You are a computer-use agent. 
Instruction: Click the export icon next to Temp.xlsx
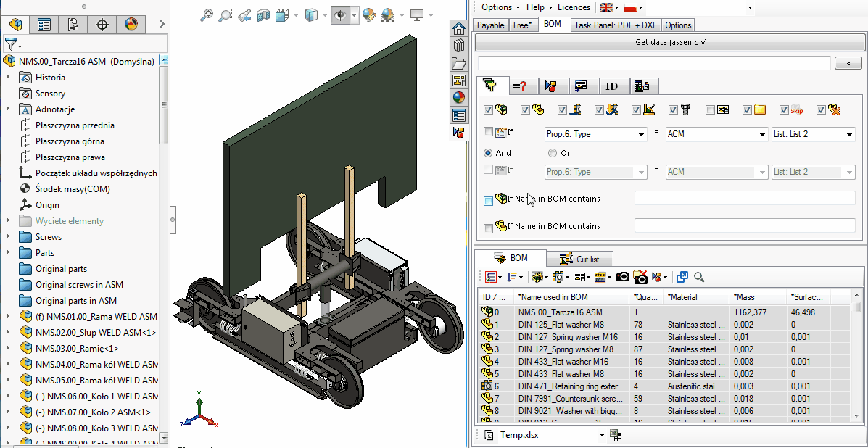(x=615, y=435)
